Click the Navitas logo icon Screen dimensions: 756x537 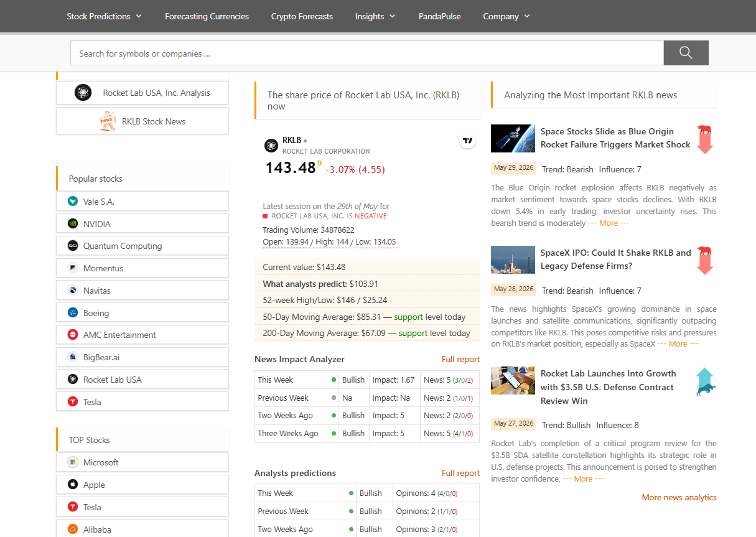click(x=72, y=291)
